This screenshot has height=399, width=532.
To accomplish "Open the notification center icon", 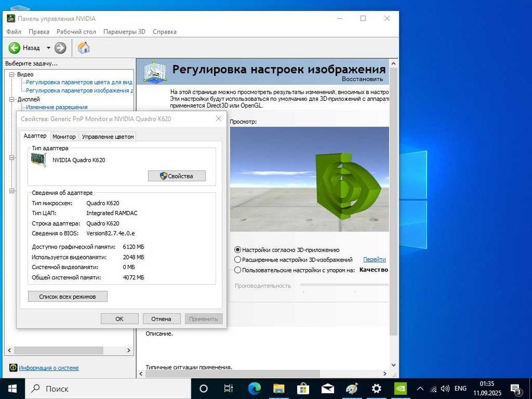I will 515,389.
